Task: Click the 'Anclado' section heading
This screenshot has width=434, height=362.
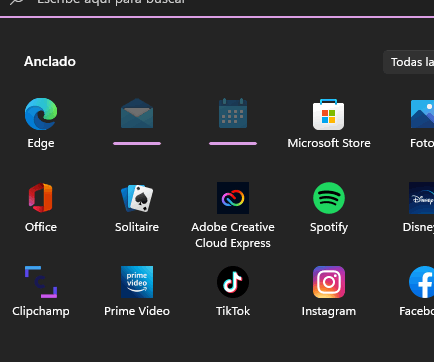Action: 50,62
